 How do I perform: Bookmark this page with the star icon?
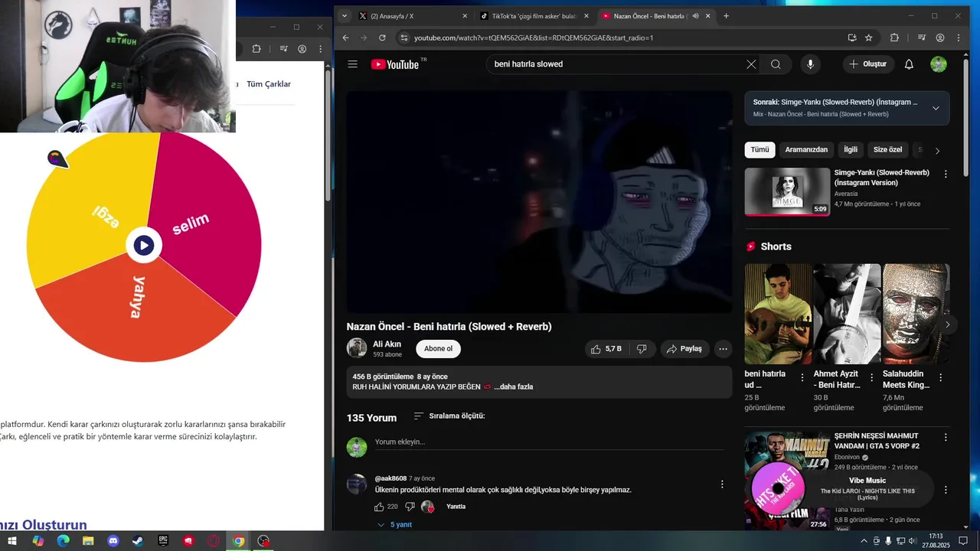[869, 37]
